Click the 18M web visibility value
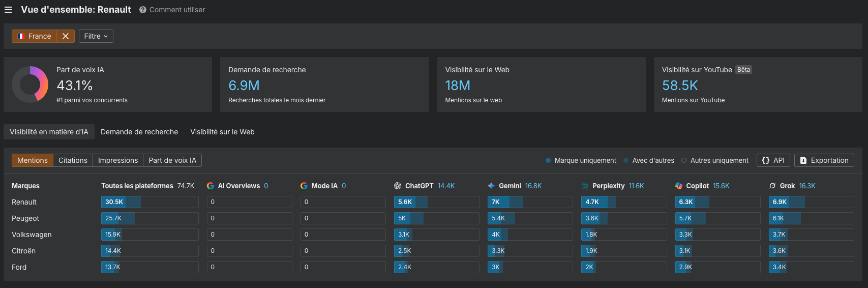Screen dimensions: 868x288 (458, 85)
